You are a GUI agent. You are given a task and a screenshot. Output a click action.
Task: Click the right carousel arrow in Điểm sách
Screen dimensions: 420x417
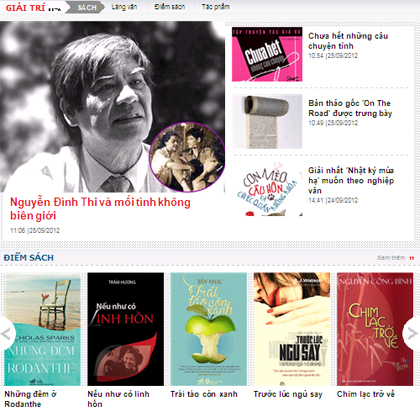[x=412, y=333]
